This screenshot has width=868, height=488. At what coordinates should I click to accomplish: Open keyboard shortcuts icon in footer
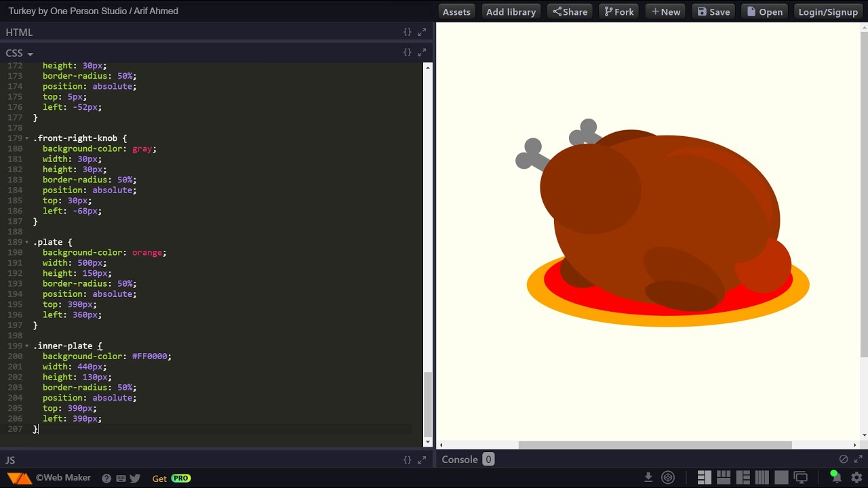tap(121, 478)
